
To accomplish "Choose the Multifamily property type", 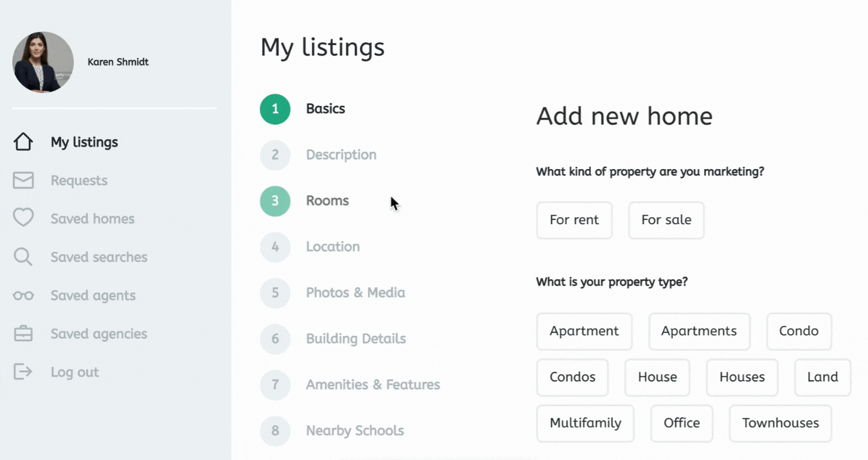I will coord(585,423).
